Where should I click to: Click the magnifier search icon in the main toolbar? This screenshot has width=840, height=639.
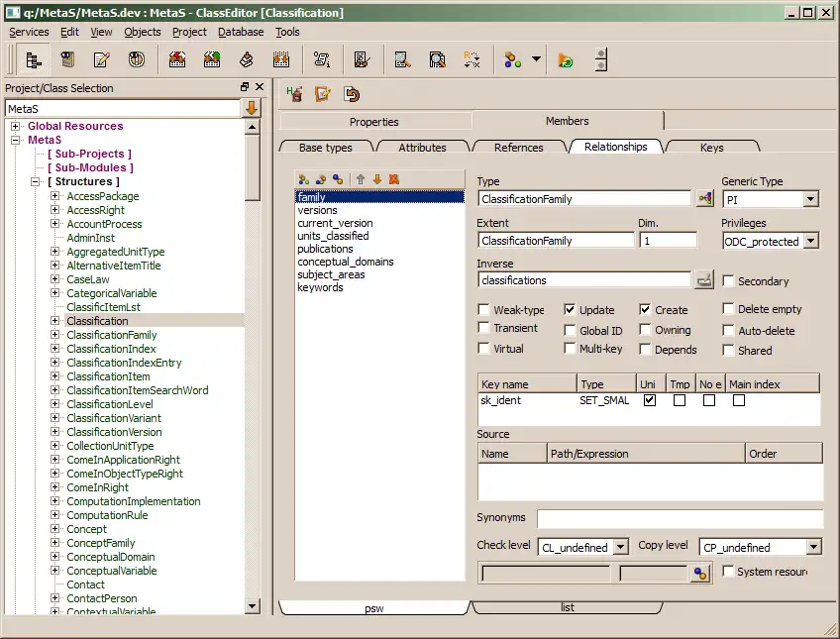click(x=438, y=60)
